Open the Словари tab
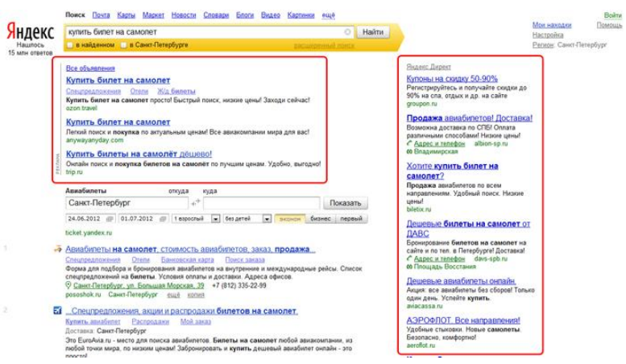Screen dimensions: 626x364 216,15
